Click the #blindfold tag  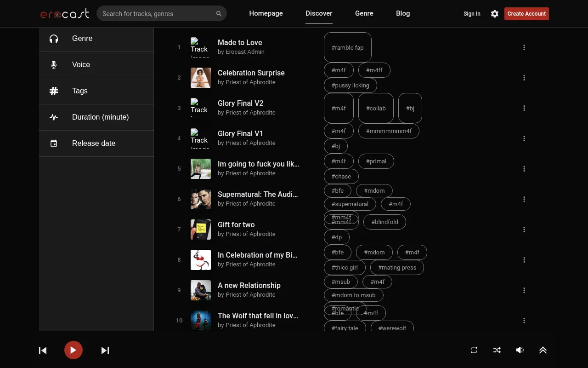tap(384, 222)
